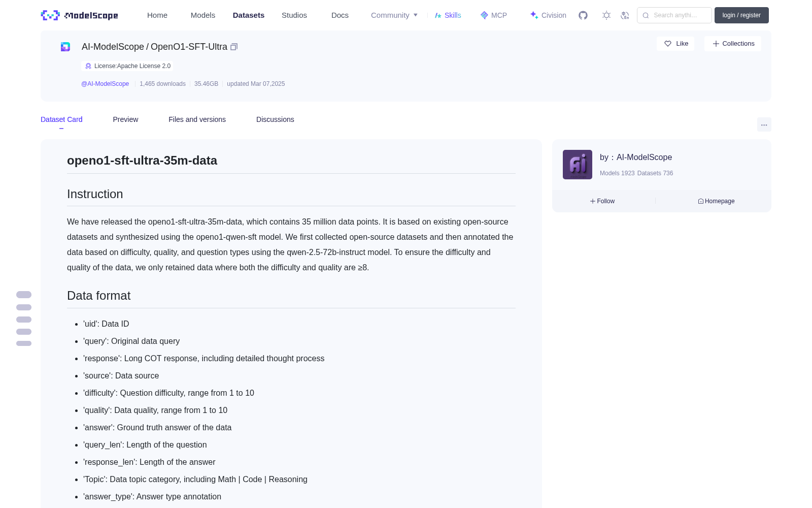Open the three-dots more options button

(764, 124)
